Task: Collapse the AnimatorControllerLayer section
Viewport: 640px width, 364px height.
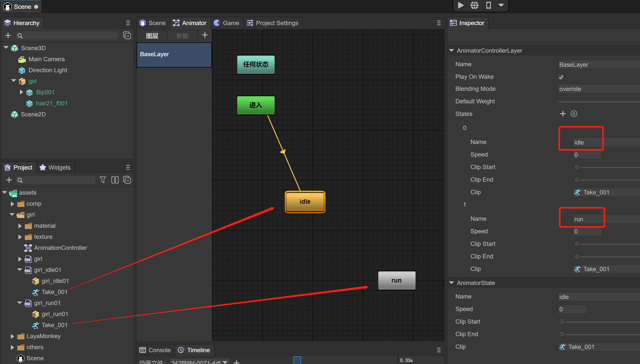Action: 451,50
